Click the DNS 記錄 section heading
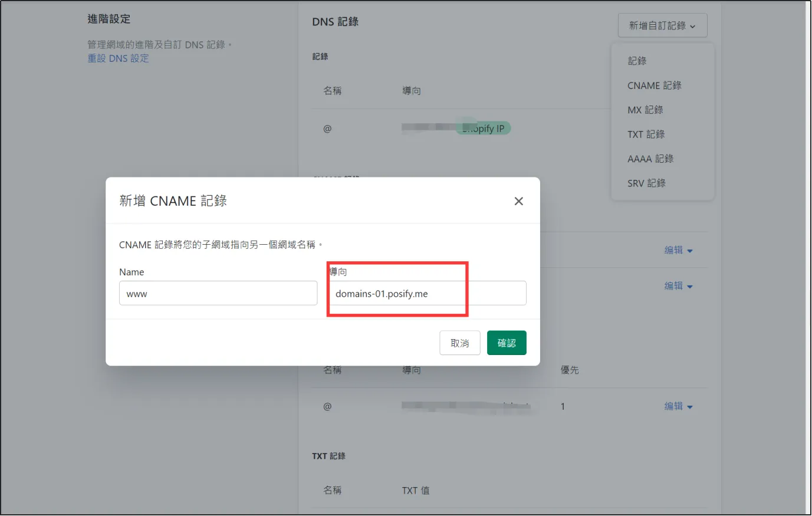 coord(335,22)
